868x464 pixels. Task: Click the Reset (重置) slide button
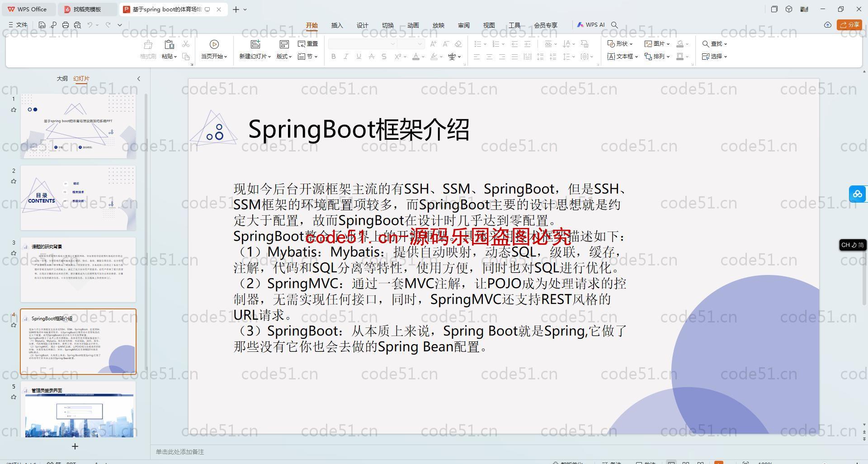[x=308, y=44]
